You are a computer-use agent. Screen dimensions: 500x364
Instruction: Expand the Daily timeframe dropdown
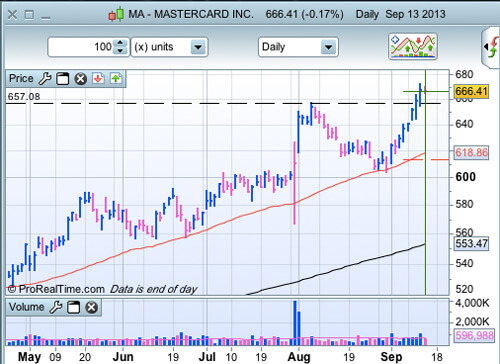pyautogui.click(x=328, y=47)
